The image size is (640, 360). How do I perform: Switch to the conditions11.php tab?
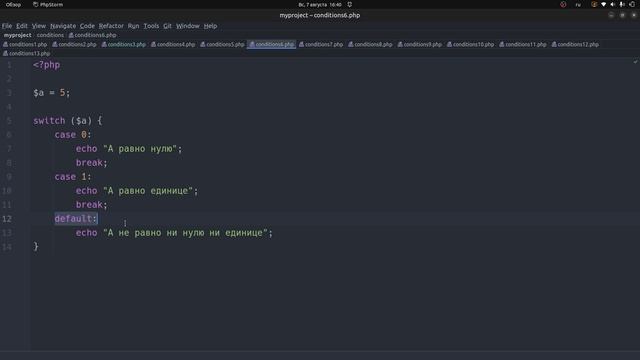(523, 44)
